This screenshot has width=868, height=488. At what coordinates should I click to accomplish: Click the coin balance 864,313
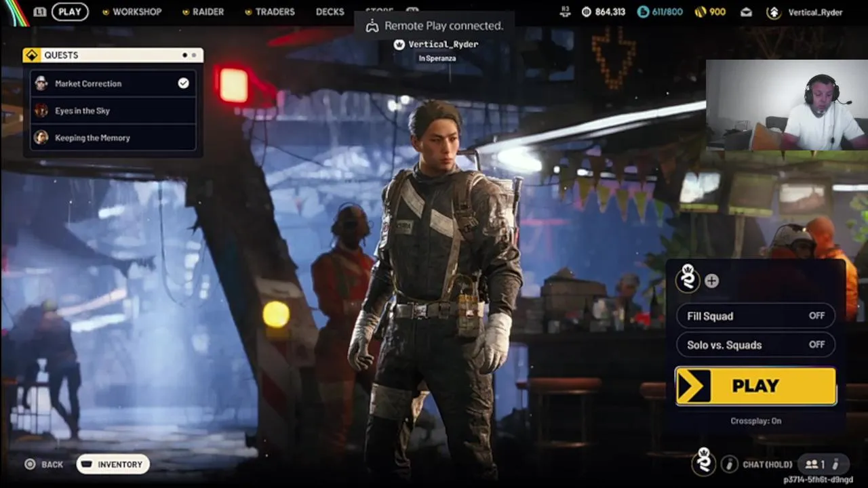604,12
